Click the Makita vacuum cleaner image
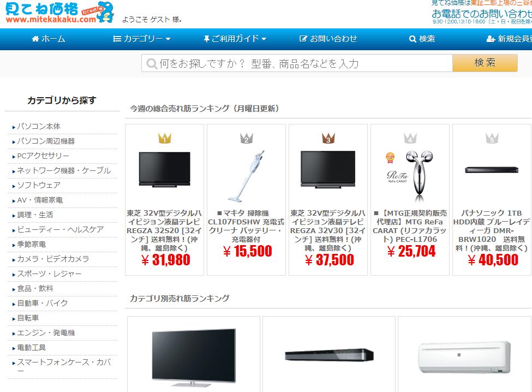The height and width of the screenshot is (392, 532). click(x=246, y=176)
